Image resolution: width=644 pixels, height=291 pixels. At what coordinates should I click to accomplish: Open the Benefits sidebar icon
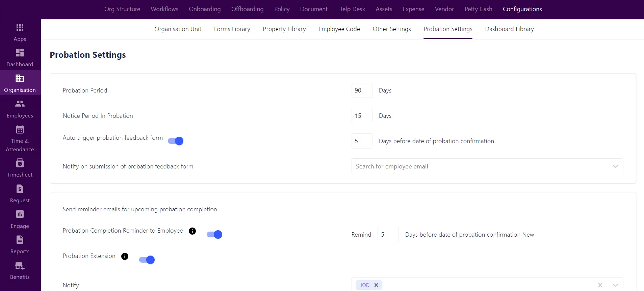20,266
